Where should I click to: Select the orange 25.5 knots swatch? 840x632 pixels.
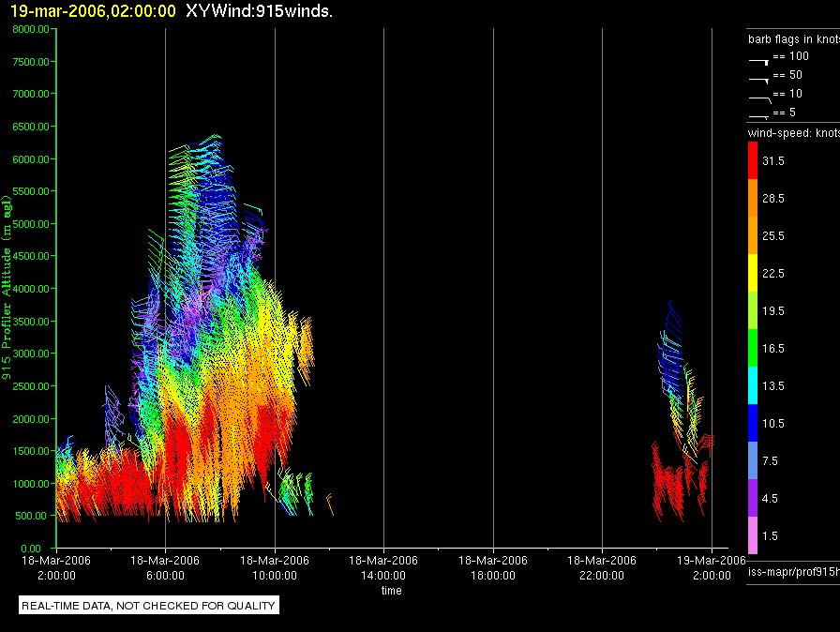pyautogui.click(x=753, y=235)
